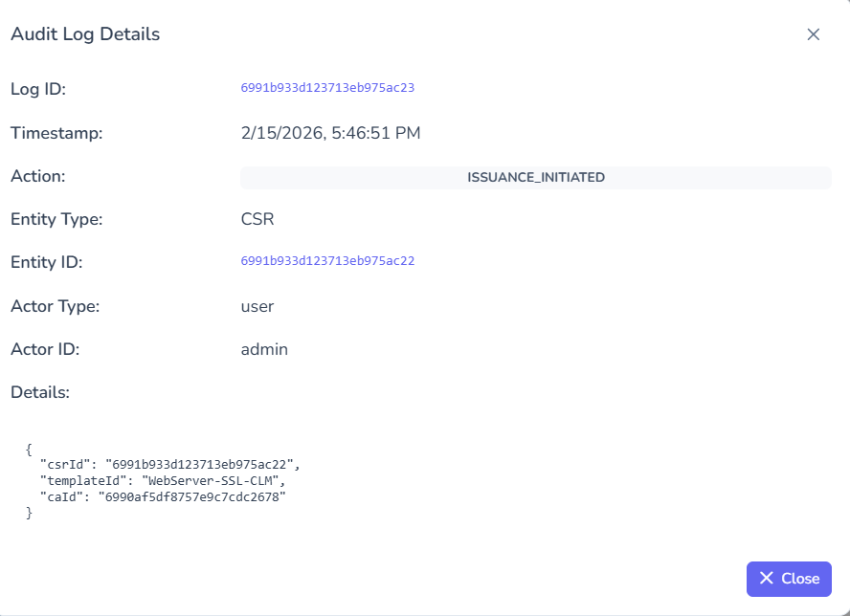The height and width of the screenshot is (616, 850).
Task: Click the Audit Log Details title
Action: [x=85, y=33]
